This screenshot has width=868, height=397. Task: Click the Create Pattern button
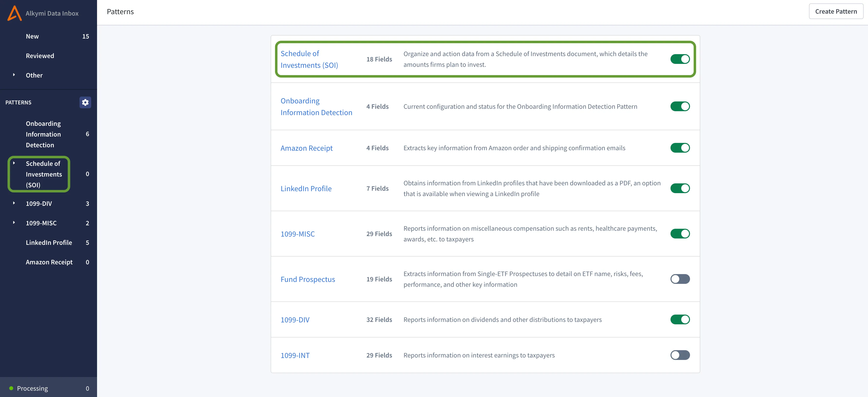pos(836,11)
